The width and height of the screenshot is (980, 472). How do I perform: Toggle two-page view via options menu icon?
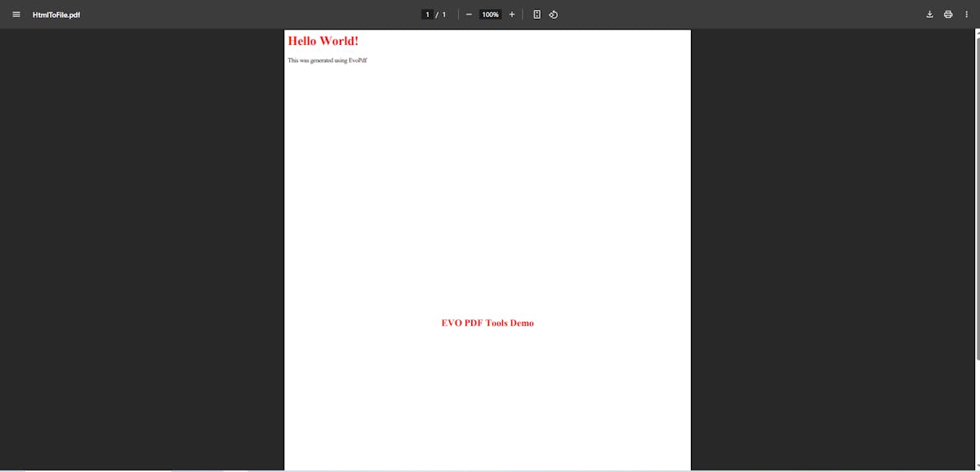(x=537, y=14)
